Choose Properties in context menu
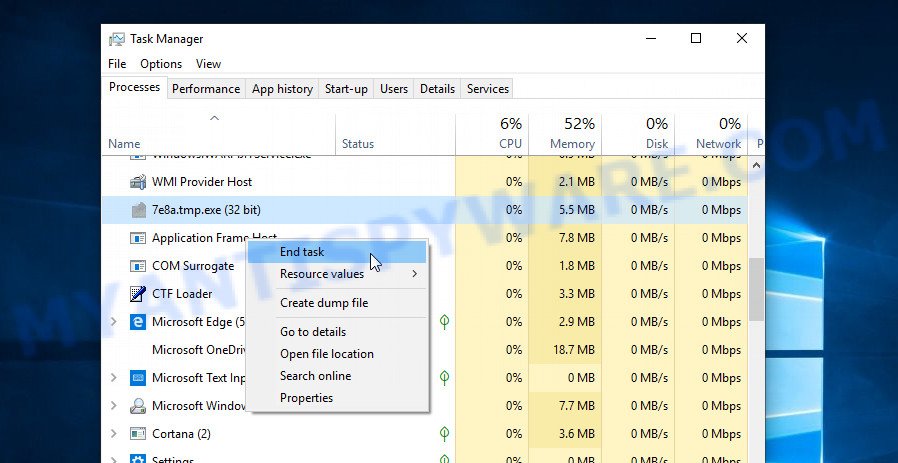Image resolution: width=898 pixels, height=463 pixels. click(337, 398)
